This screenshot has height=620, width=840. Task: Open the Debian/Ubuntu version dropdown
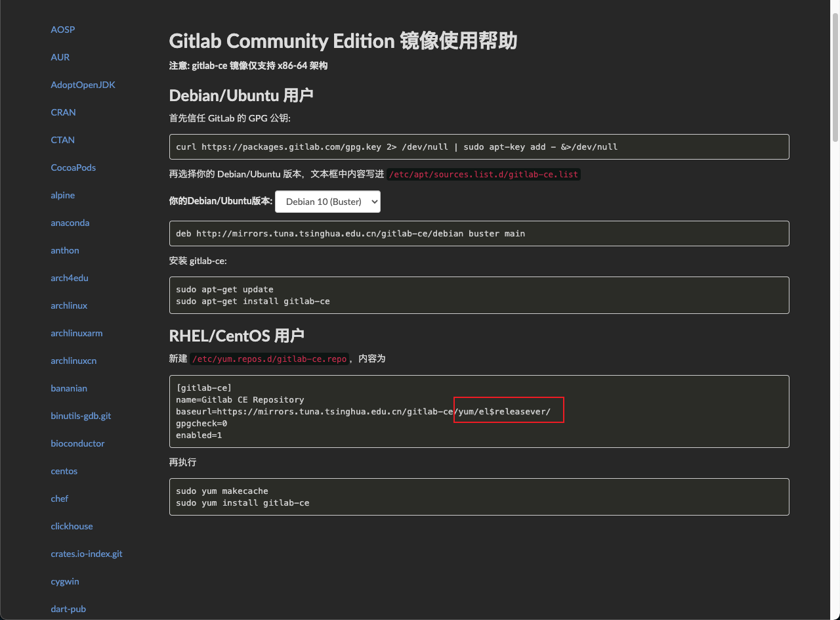tap(327, 202)
